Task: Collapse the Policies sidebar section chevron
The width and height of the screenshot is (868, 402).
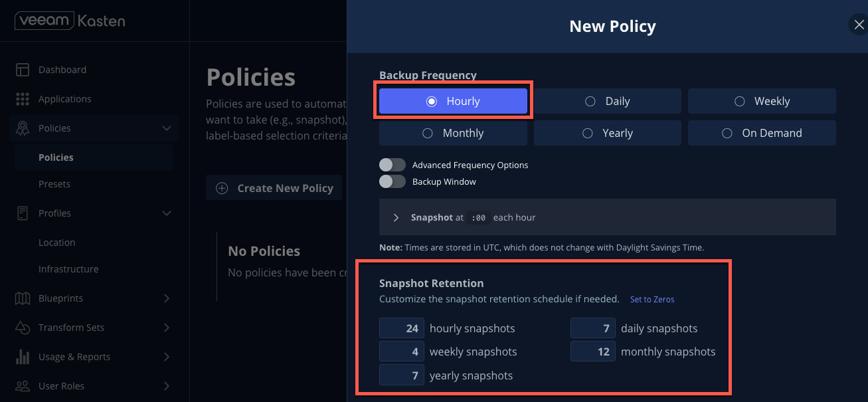Action: [167, 128]
